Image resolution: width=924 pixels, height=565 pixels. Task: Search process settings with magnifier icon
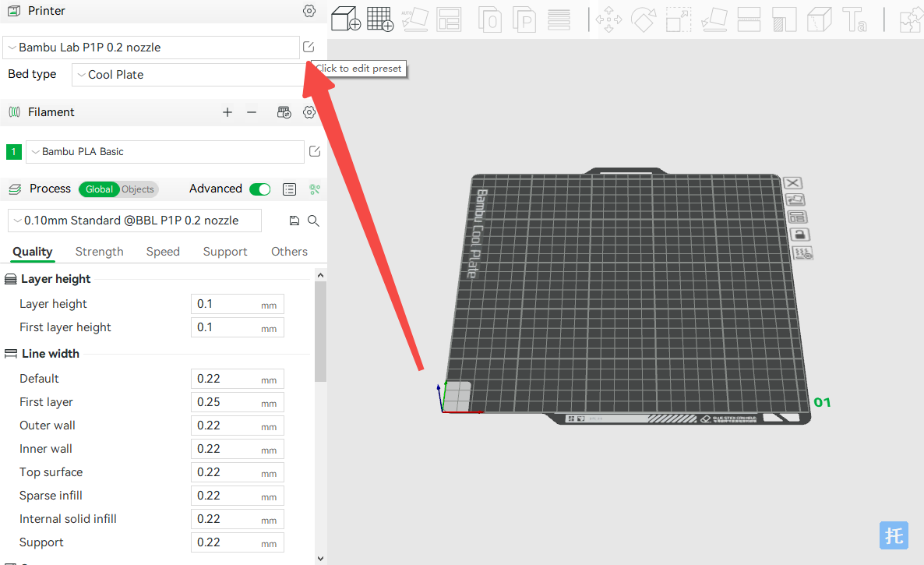pos(313,221)
